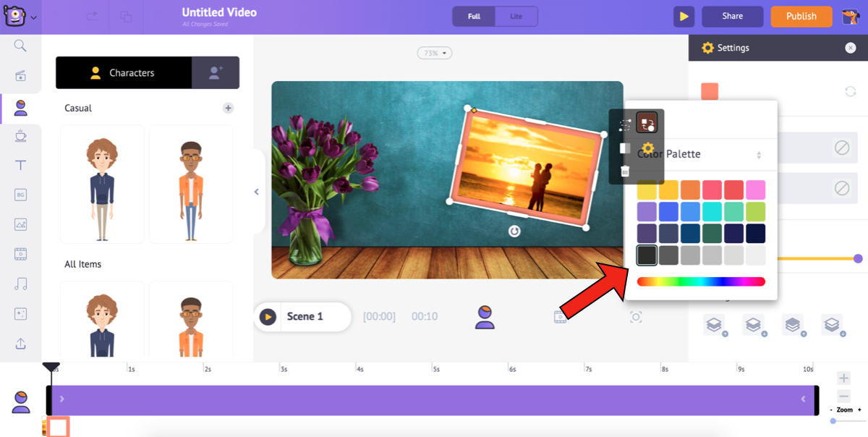Expand the Color Palette dropdown
This screenshot has height=437, width=868.
click(x=759, y=155)
